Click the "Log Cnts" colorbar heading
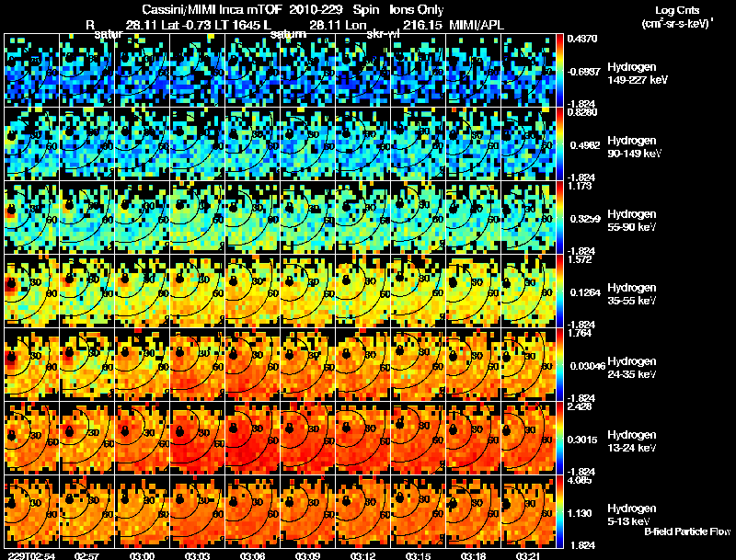Viewport: 736px width, 560px height. coord(677,10)
